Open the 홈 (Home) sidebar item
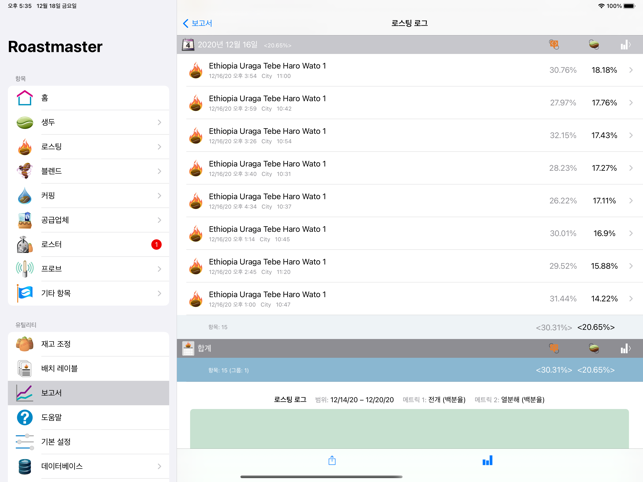 pos(88,98)
